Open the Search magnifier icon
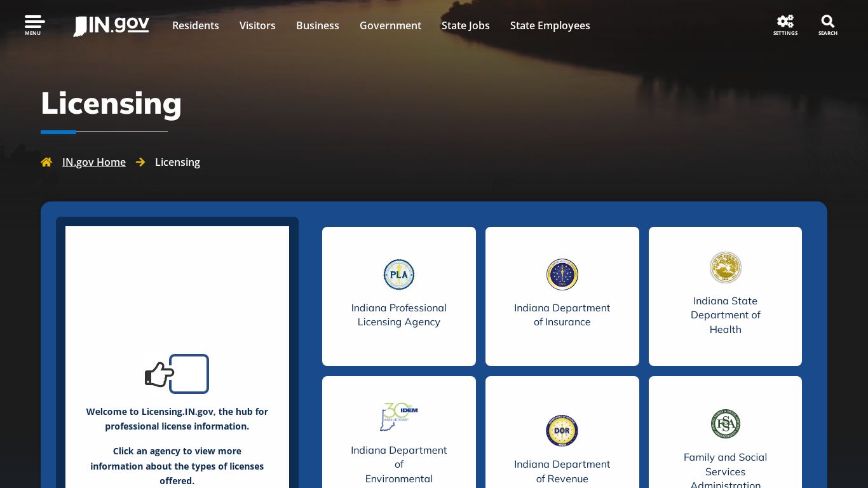The image size is (868, 488). pos(828,25)
